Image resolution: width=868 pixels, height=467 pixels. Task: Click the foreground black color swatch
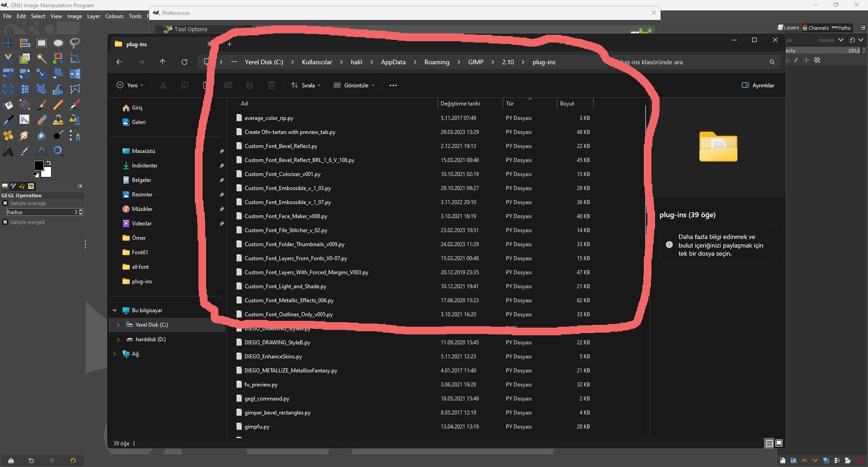pyautogui.click(x=38, y=166)
